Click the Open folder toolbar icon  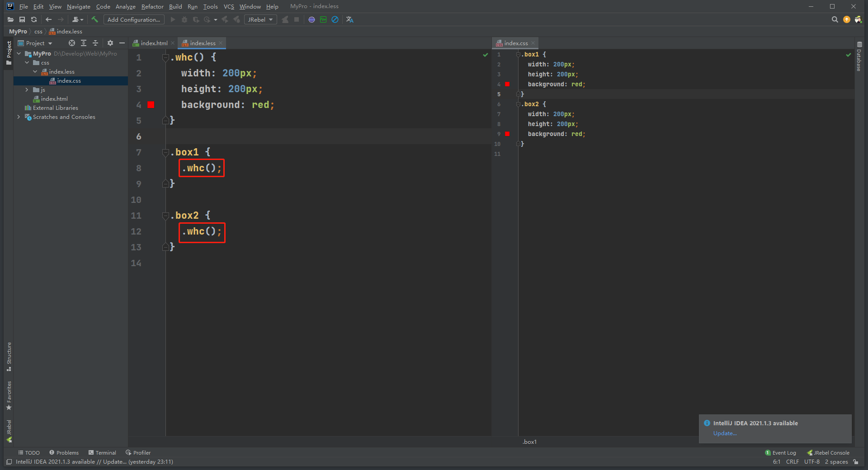point(10,19)
